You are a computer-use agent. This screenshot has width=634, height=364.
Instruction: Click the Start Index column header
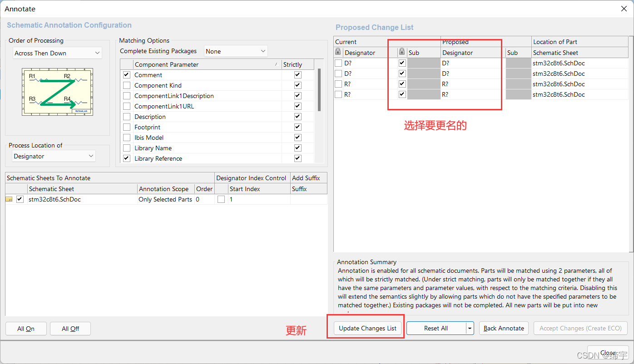(x=259, y=189)
